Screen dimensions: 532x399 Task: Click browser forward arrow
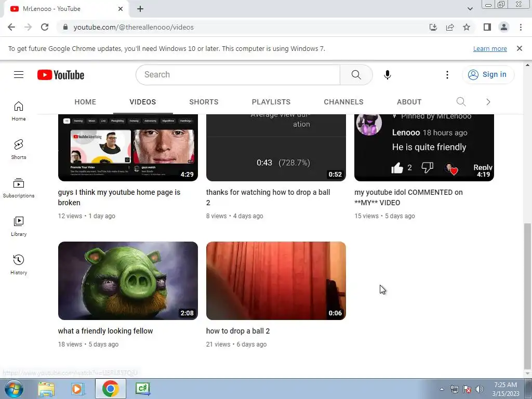[28, 27]
